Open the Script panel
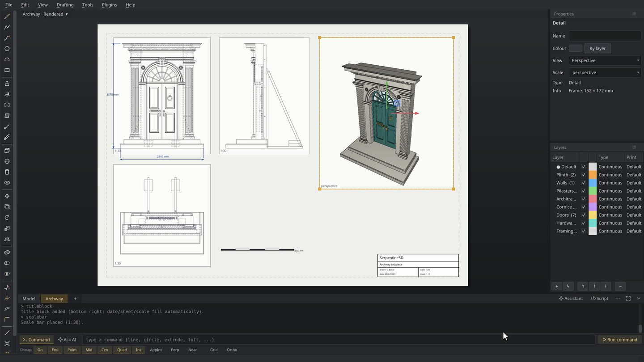 (x=599, y=299)
